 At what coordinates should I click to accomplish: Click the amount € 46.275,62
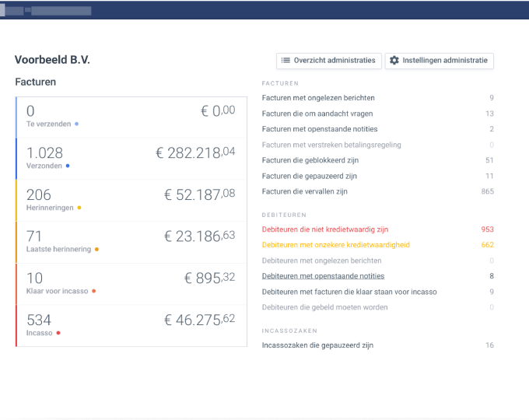[x=200, y=320]
